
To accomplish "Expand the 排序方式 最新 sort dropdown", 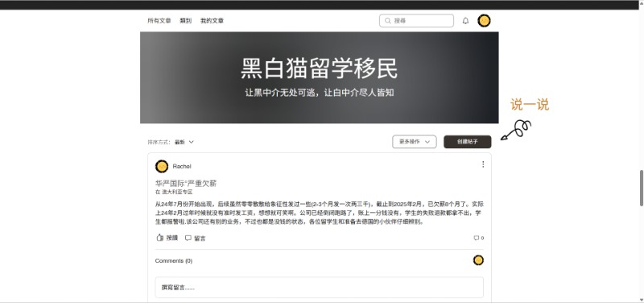I will (184, 142).
